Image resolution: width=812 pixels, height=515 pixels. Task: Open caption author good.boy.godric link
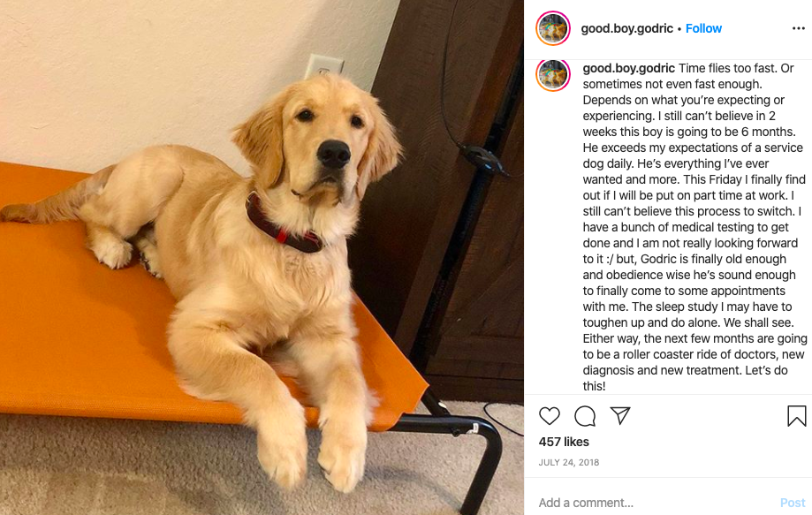coord(629,68)
